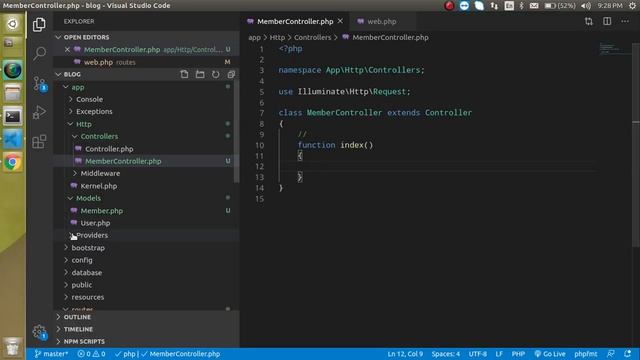Click phpfmt in the status bar

pyautogui.click(x=585, y=354)
